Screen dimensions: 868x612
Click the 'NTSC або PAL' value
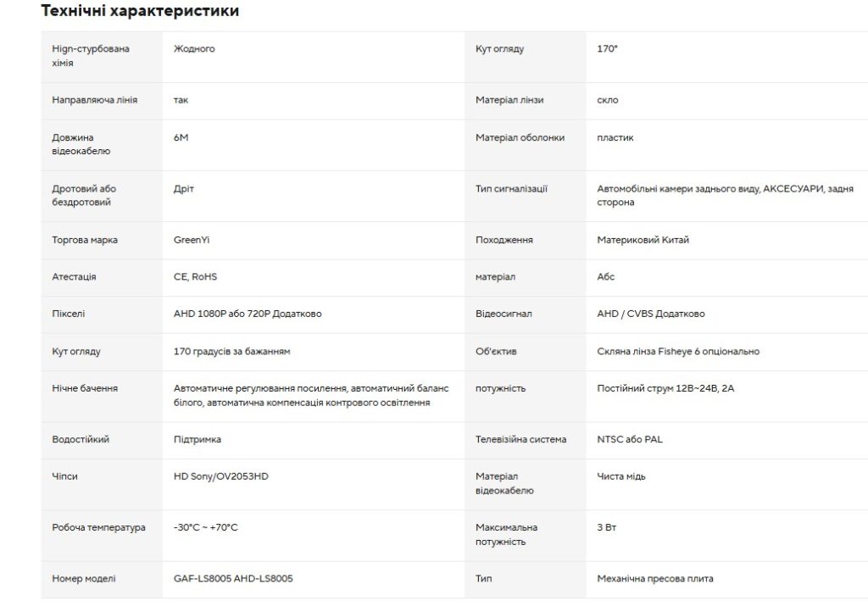click(629, 440)
